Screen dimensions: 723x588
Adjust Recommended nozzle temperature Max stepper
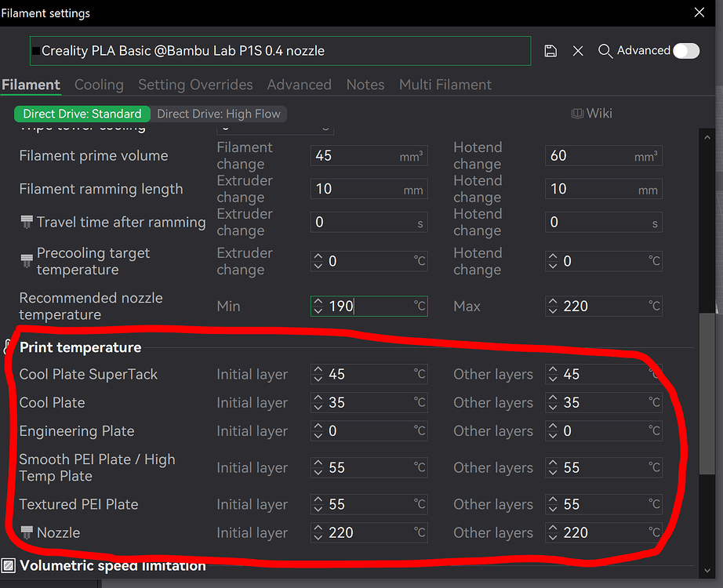click(x=552, y=307)
